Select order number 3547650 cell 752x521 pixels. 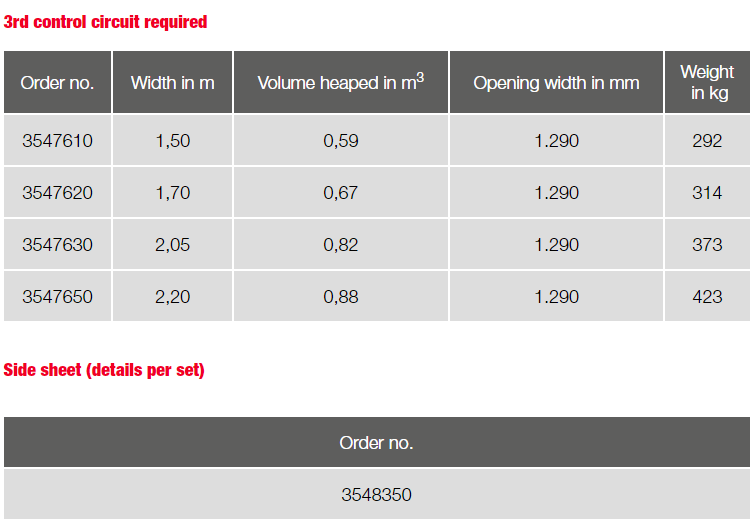point(58,296)
